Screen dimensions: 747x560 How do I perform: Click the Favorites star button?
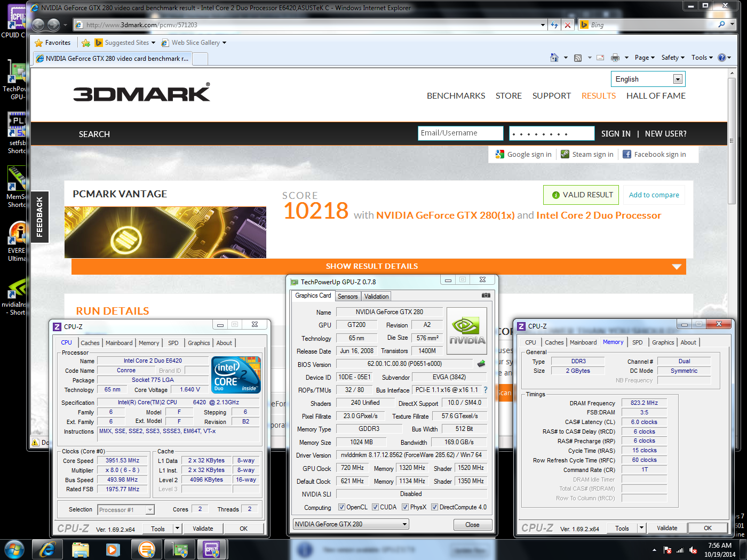pos(52,43)
